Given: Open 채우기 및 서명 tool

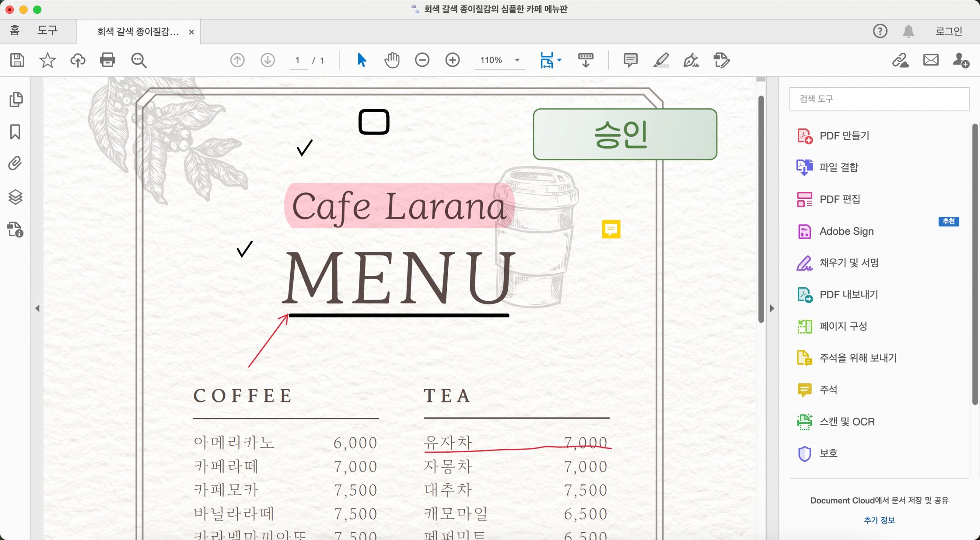Looking at the screenshot, I should (x=838, y=263).
